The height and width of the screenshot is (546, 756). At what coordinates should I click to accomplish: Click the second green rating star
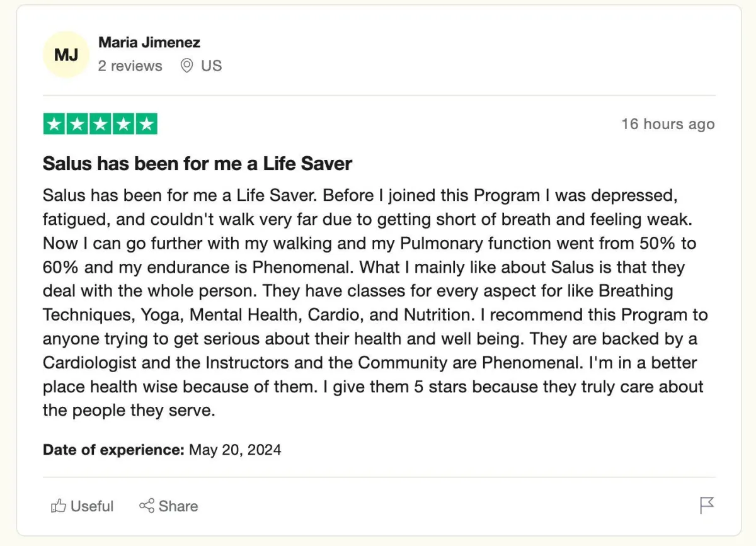tap(77, 124)
